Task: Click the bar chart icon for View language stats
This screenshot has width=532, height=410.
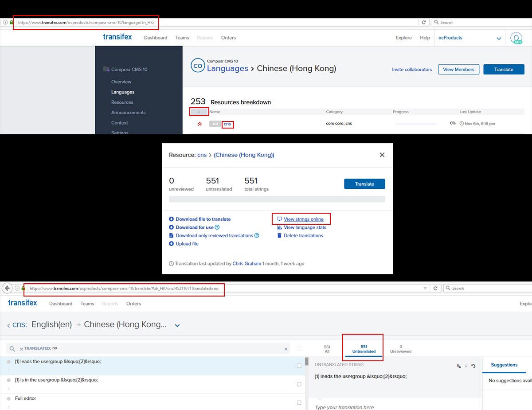Action: click(x=280, y=227)
